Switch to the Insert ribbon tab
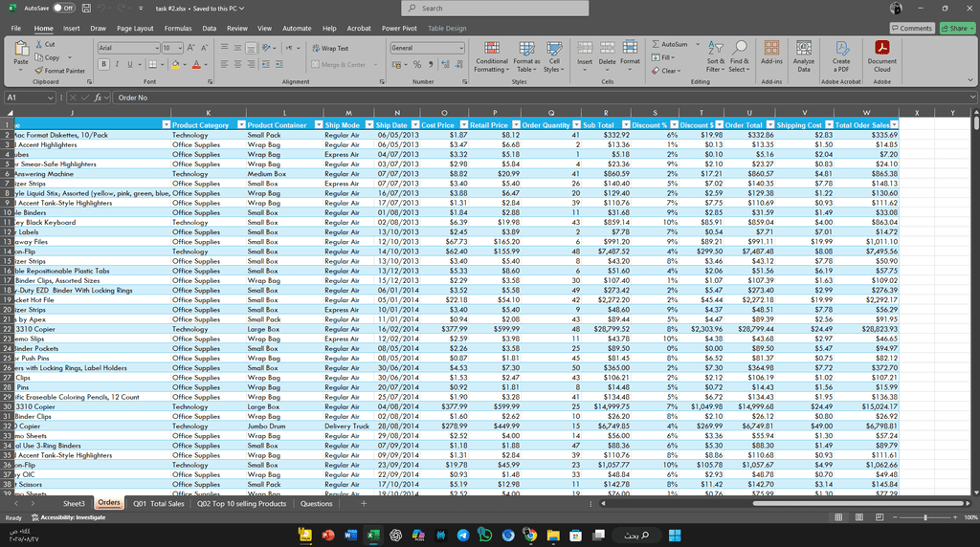 [x=71, y=28]
